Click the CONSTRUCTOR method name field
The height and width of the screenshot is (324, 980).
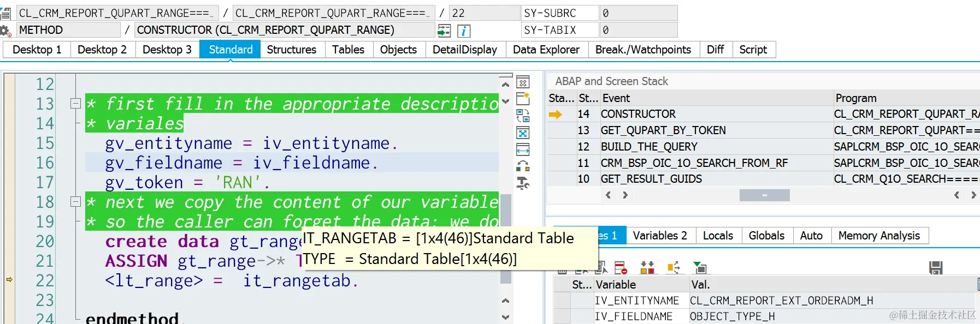[x=285, y=30]
